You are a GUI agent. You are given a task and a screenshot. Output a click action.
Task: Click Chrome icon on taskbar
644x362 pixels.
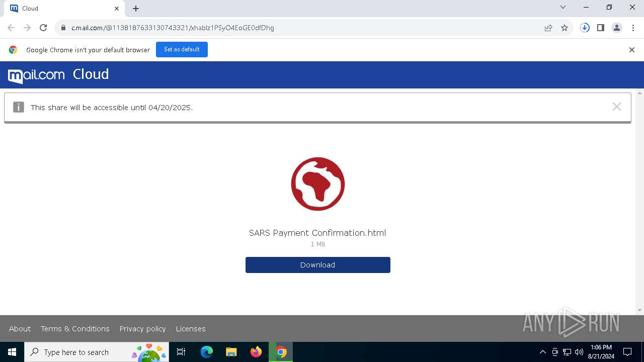click(281, 352)
